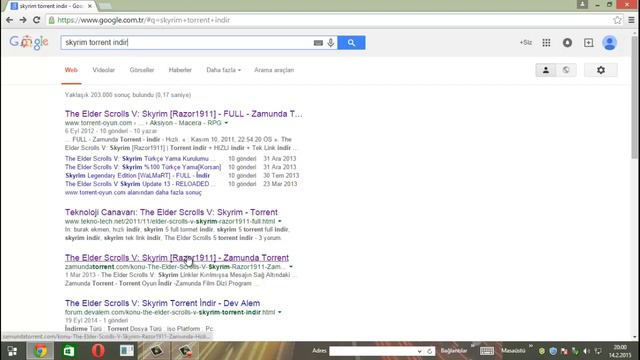The image size is (640, 360).
Task: Click more results from torrent-oyun.com link
Action: point(133,193)
